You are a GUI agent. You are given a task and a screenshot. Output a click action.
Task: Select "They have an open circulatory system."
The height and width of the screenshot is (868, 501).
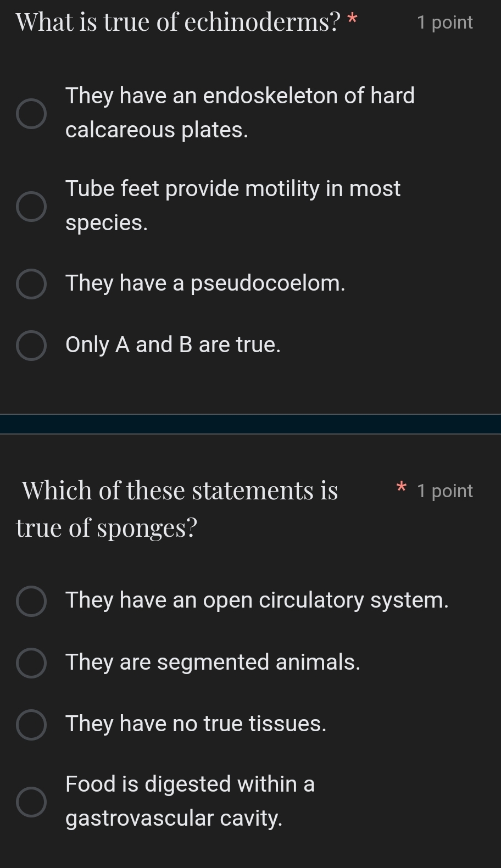(x=31, y=601)
